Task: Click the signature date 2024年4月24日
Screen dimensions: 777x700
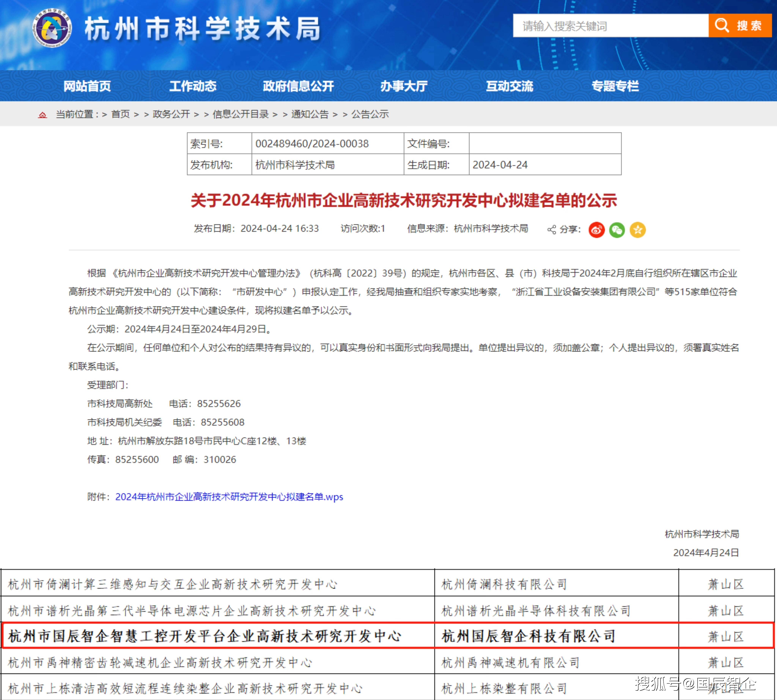Action: [x=706, y=553]
